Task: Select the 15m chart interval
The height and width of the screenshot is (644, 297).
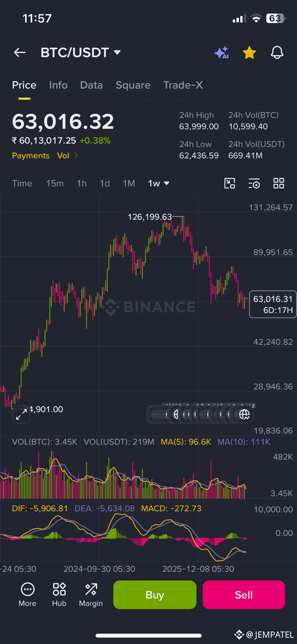Action: [x=55, y=184]
